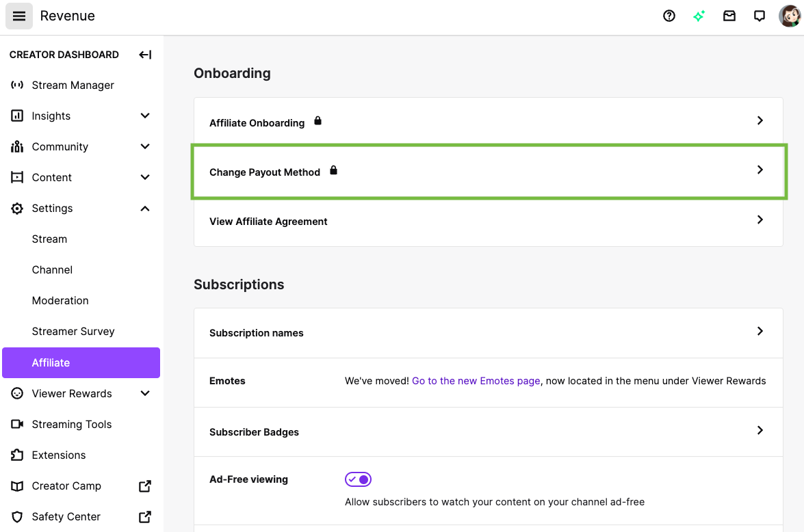Disable the Ad-Free viewing toggle

(x=358, y=479)
